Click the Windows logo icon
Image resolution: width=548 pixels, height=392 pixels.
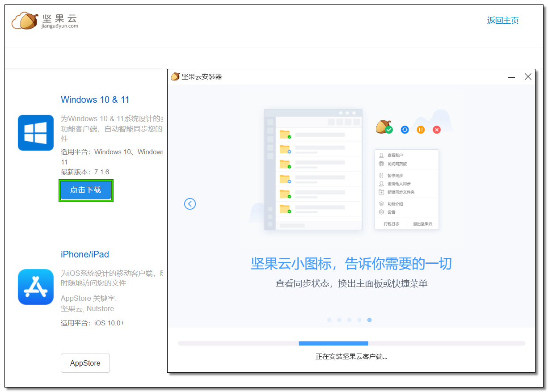[x=36, y=133]
